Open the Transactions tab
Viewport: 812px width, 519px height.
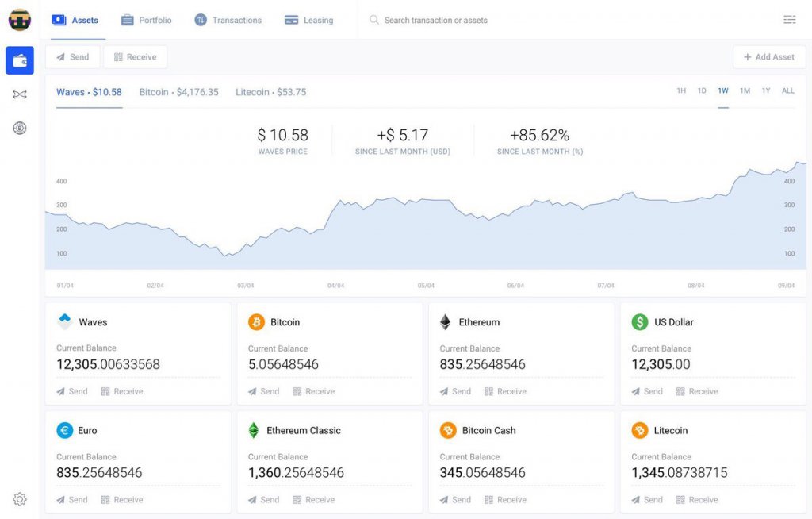click(x=228, y=20)
